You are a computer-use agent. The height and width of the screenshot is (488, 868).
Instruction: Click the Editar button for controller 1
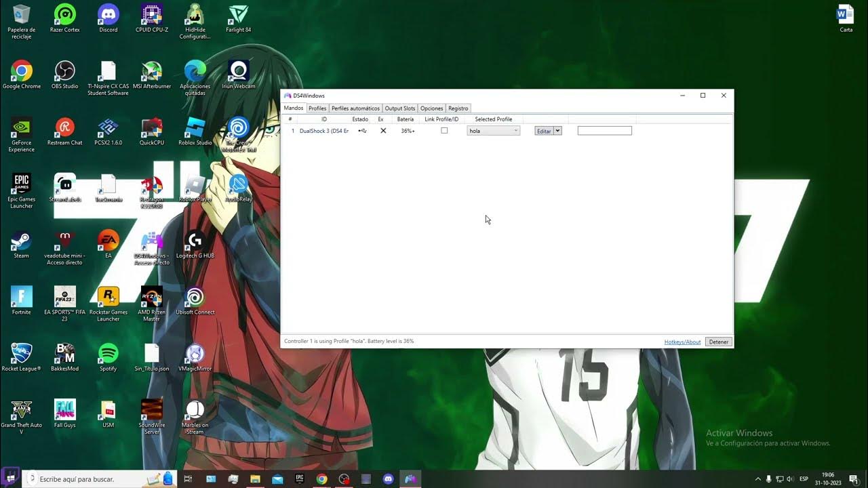click(544, 131)
